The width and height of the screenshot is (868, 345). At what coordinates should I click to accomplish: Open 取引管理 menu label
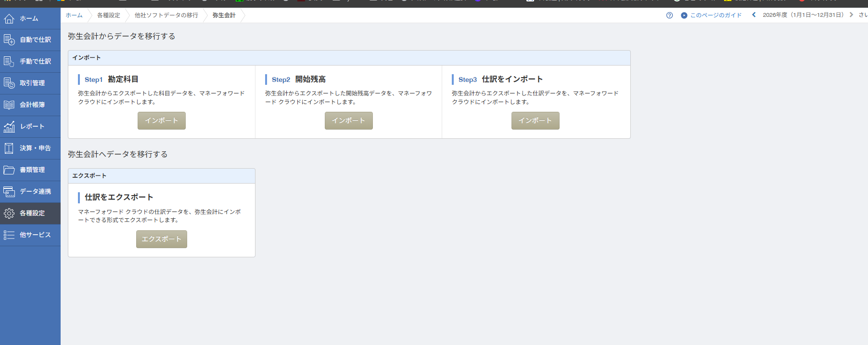(32, 83)
